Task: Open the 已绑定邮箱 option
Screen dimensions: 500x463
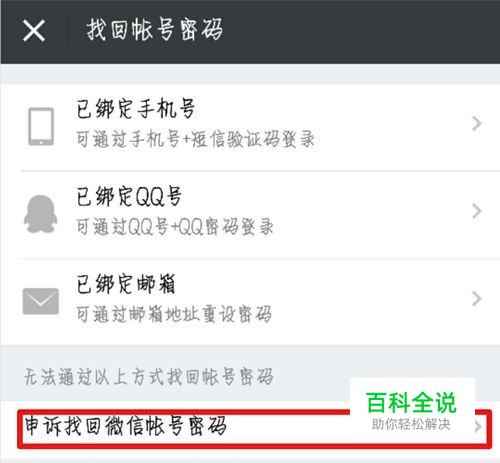Action: pos(250,302)
